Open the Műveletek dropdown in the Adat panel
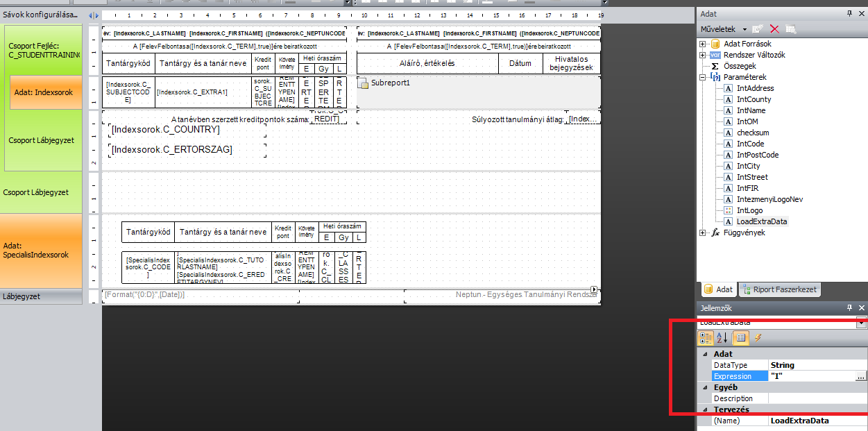 click(x=724, y=29)
